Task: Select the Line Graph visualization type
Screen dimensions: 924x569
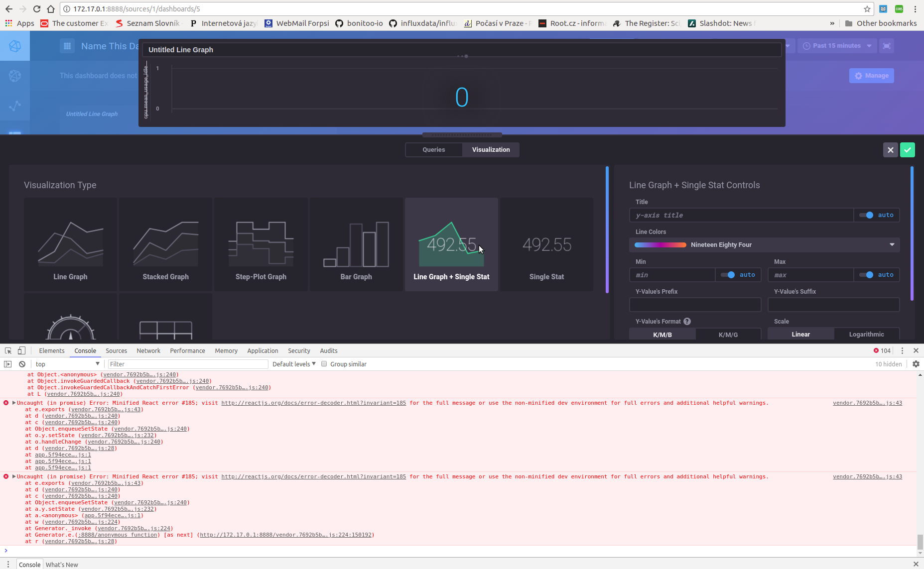Action: pos(70,244)
